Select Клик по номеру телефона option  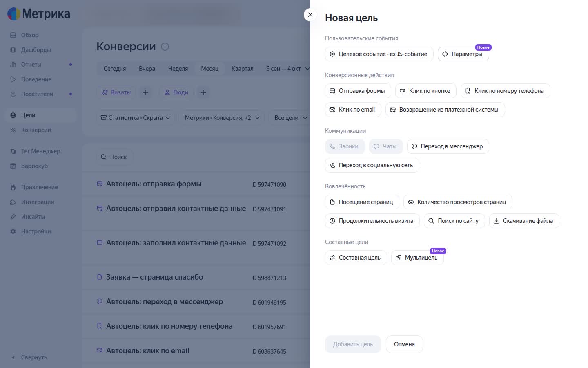click(x=505, y=91)
